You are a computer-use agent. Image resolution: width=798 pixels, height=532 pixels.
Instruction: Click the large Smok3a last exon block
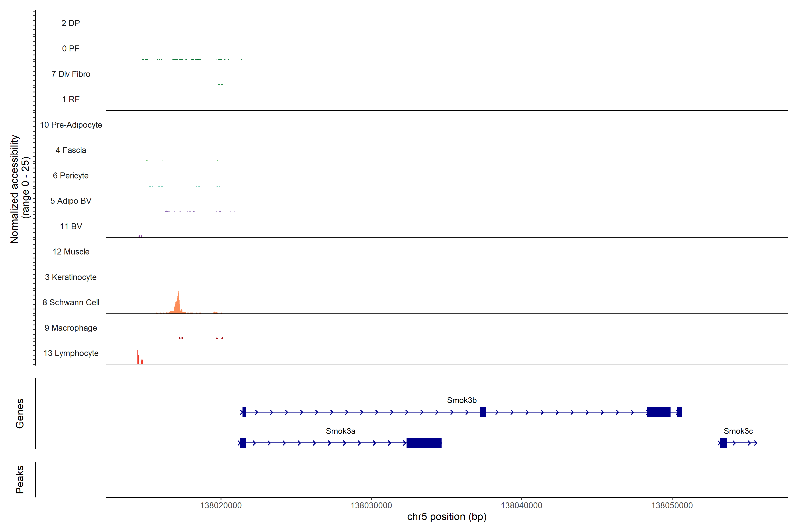(x=424, y=443)
